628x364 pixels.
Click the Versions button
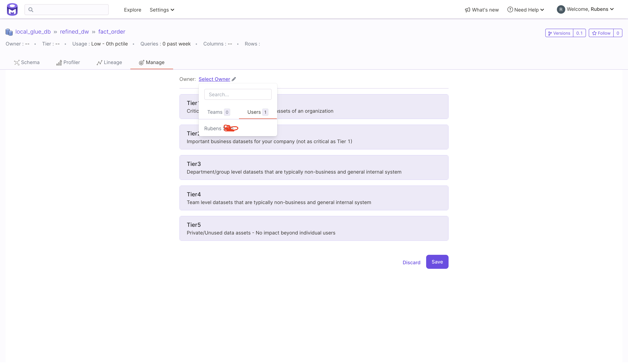[559, 33]
